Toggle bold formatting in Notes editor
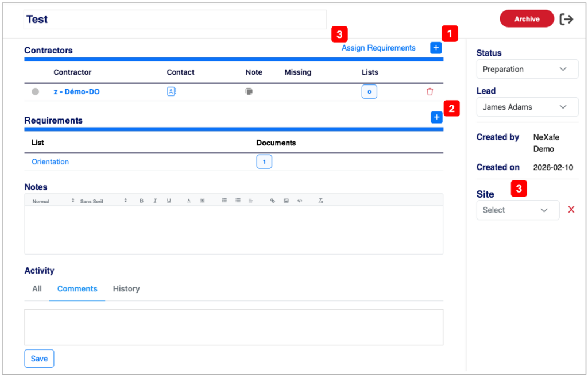This screenshot has width=588, height=377. [141, 201]
